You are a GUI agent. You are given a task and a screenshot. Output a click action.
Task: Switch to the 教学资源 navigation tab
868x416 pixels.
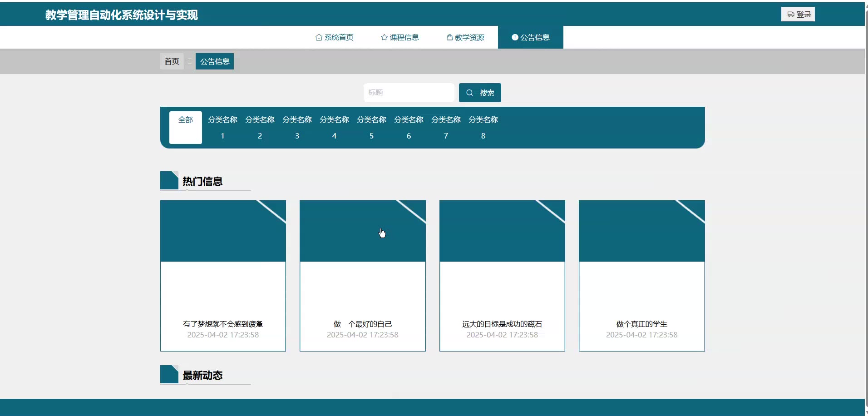point(465,37)
